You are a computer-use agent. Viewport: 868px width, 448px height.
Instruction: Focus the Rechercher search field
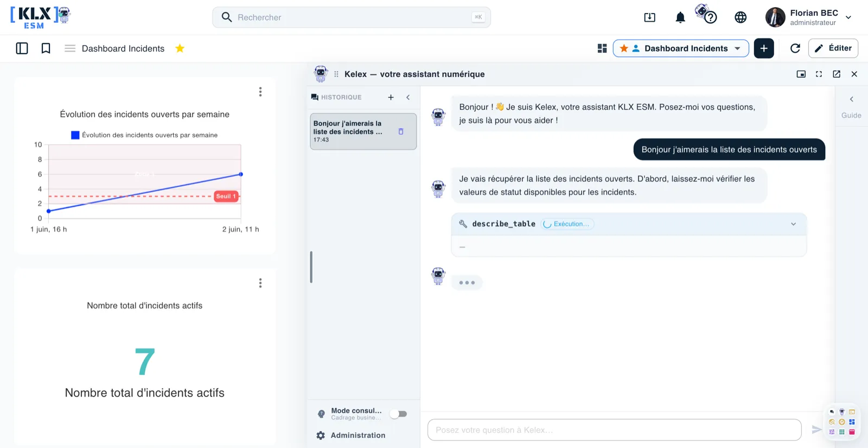352,17
